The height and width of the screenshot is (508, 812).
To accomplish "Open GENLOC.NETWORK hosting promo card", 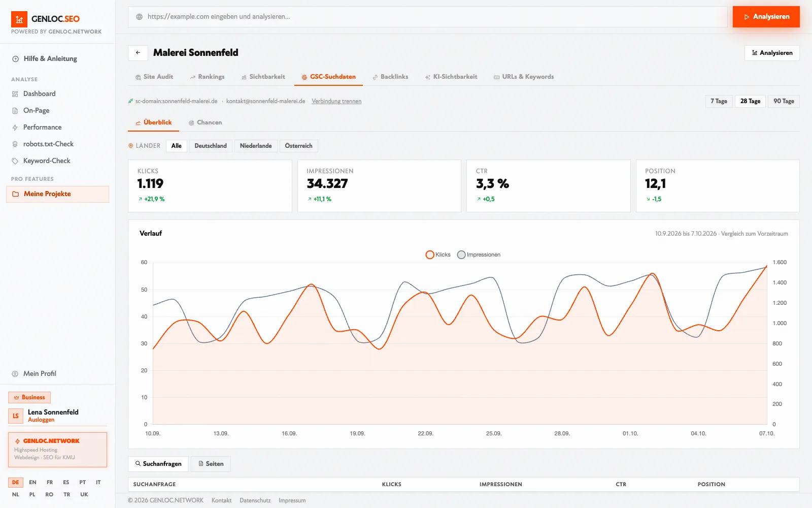I will pyautogui.click(x=57, y=450).
